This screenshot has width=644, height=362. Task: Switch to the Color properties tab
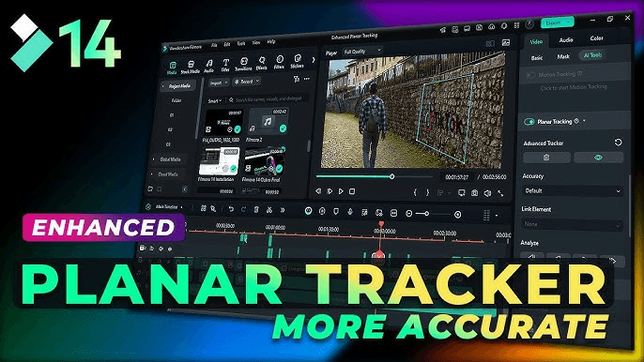point(596,38)
